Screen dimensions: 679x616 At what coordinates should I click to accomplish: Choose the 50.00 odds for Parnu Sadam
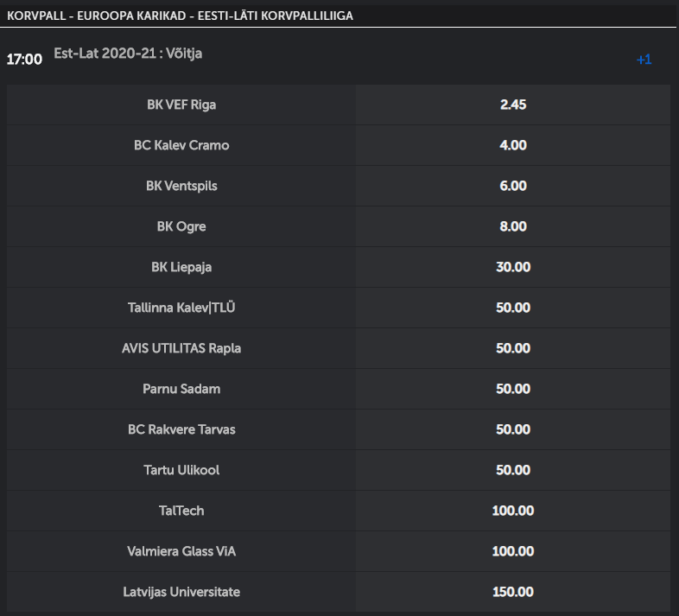[x=512, y=389]
